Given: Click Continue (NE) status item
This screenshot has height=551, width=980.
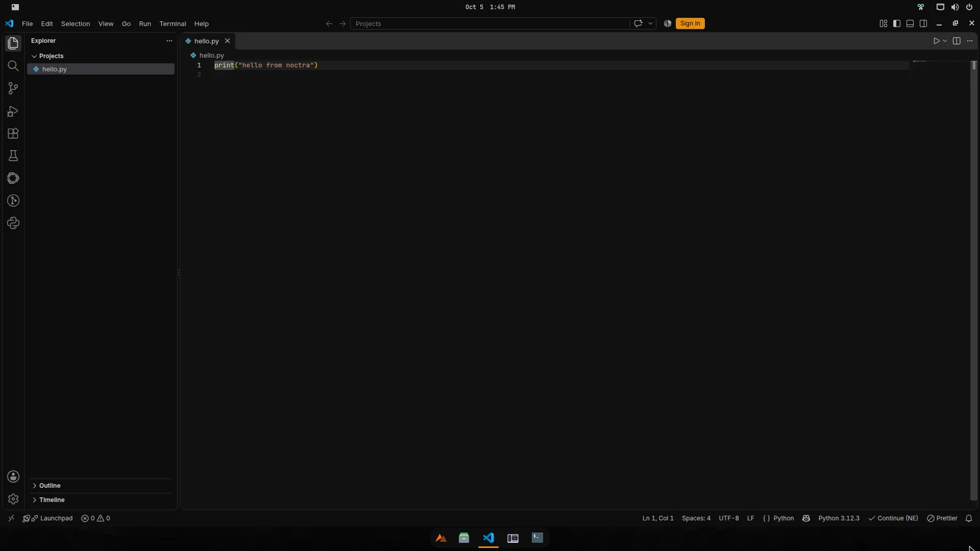Looking at the screenshot, I should pos(893,518).
